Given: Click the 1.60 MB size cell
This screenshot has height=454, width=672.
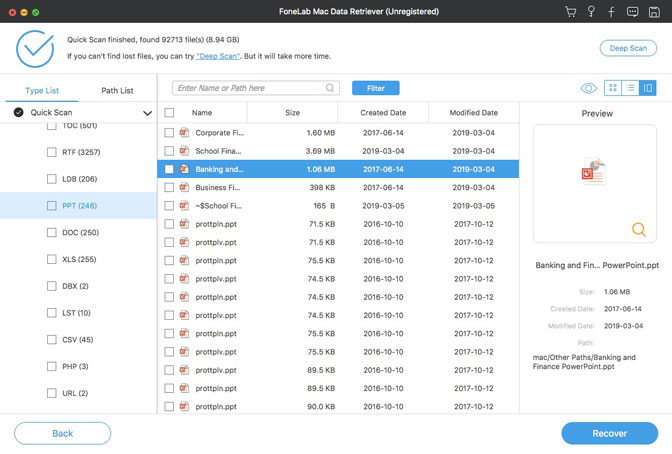Looking at the screenshot, I should [321, 132].
